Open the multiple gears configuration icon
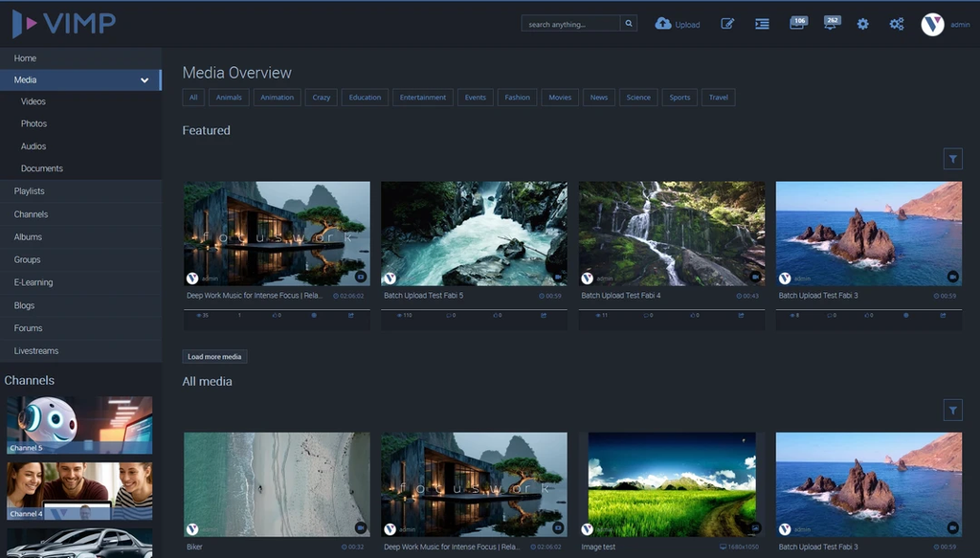 (x=896, y=24)
